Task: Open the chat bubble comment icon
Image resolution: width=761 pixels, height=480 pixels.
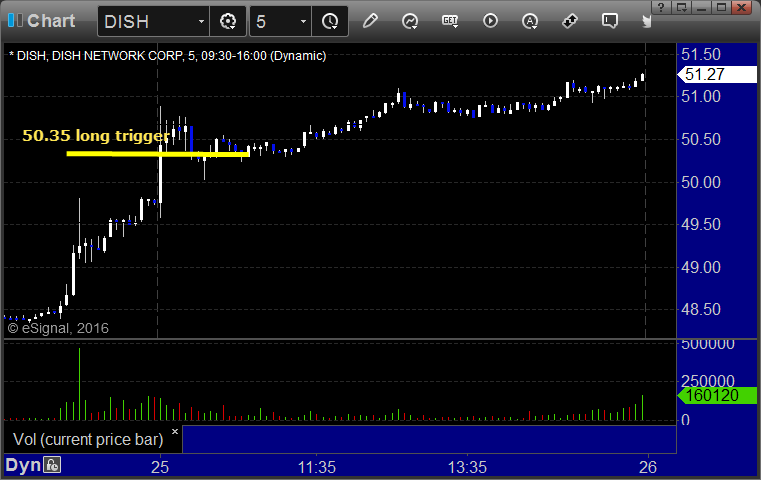Action: tap(610, 21)
